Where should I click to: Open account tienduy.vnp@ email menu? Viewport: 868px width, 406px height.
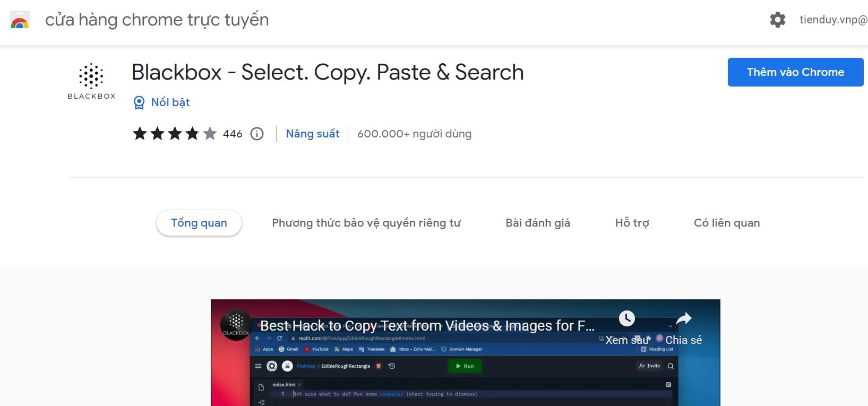click(833, 20)
